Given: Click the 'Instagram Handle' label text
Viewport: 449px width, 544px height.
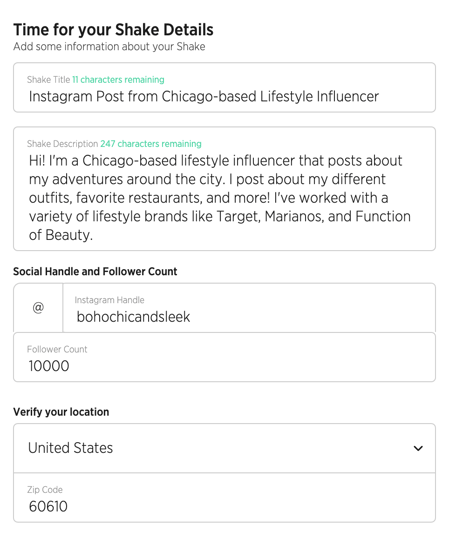Looking at the screenshot, I should 109,300.
